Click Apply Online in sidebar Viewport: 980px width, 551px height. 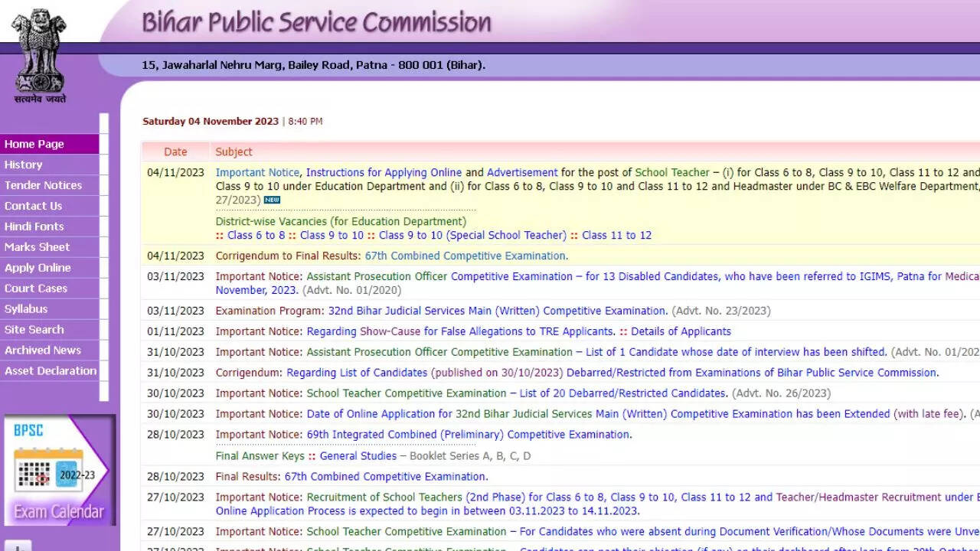coord(38,268)
